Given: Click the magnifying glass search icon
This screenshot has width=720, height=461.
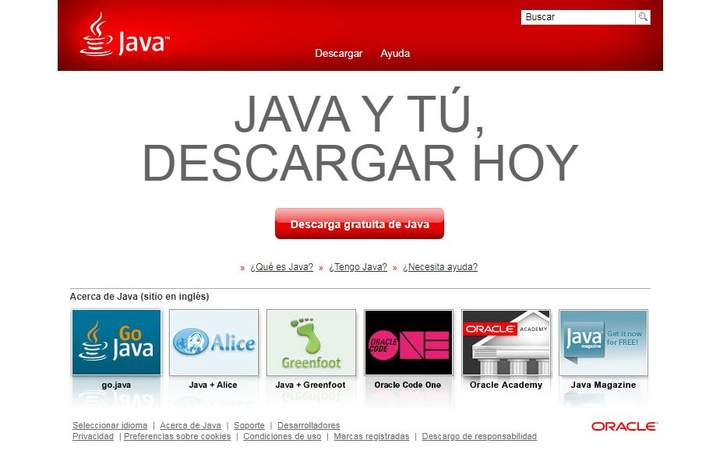Looking at the screenshot, I should point(643,17).
